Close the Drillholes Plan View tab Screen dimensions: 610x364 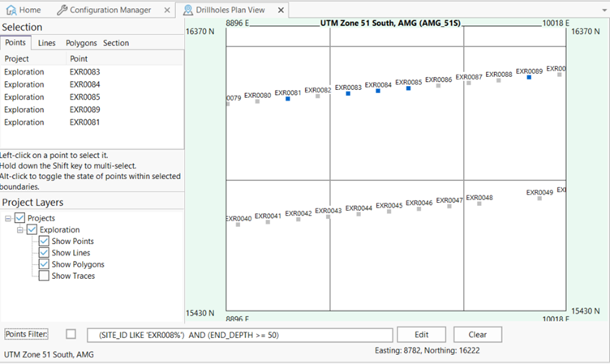281,10
